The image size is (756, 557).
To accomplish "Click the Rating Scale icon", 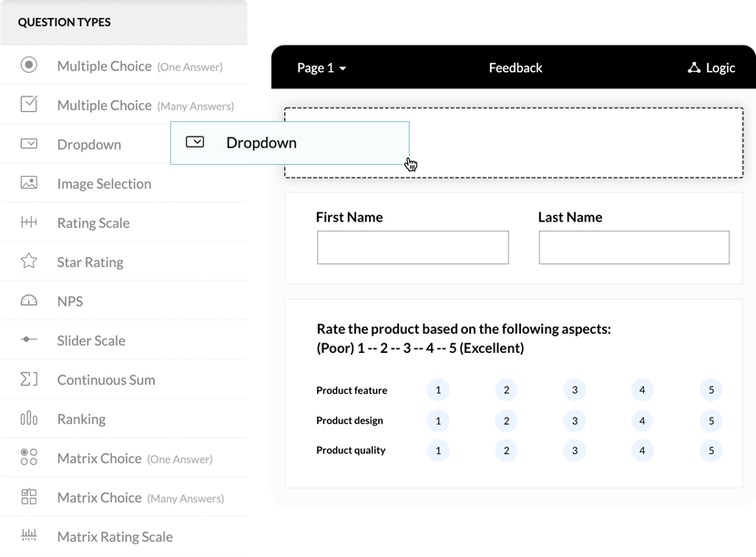I will pos(29,222).
